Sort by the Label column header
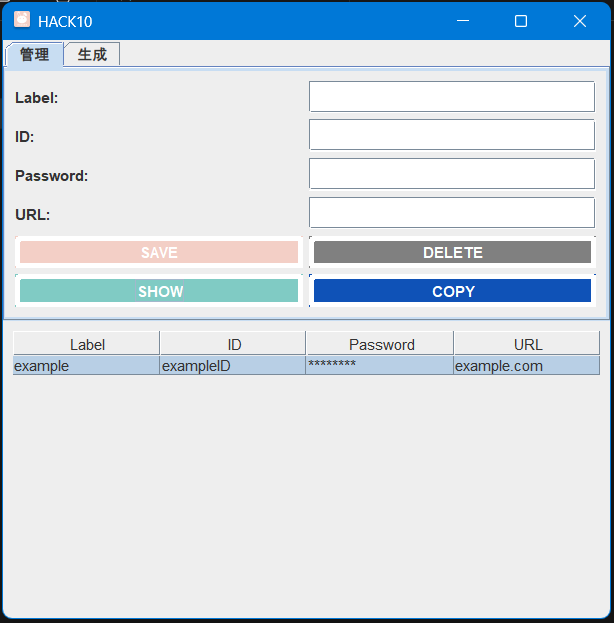The image size is (614, 623). tap(87, 344)
